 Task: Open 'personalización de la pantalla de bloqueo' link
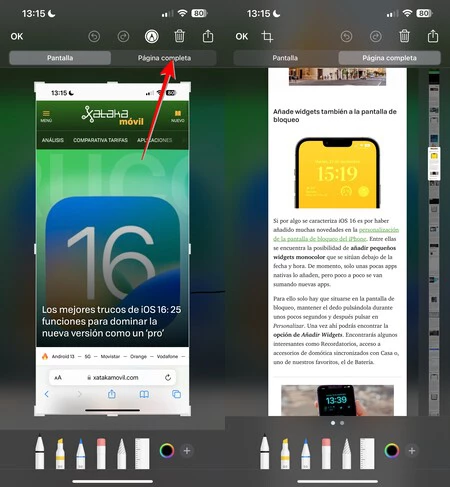(x=336, y=234)
